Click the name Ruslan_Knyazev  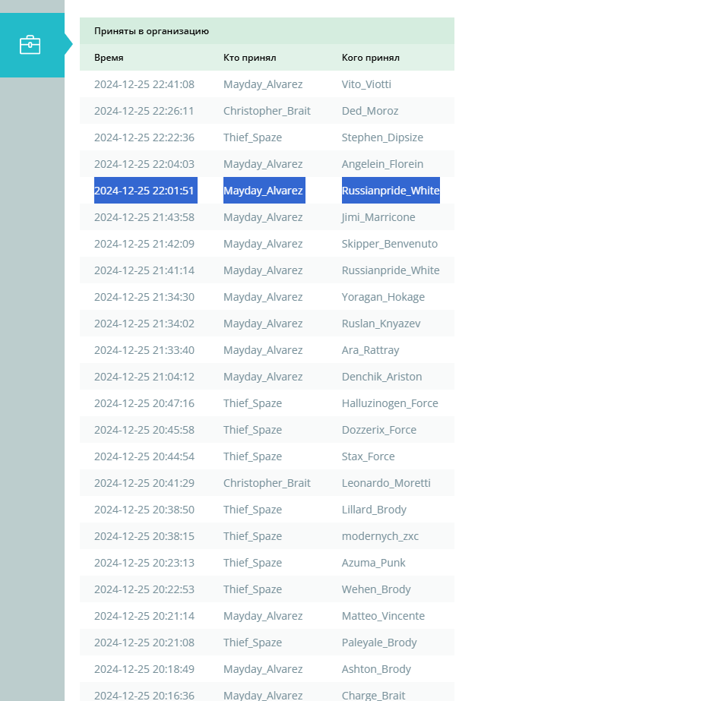click(381, 324)
